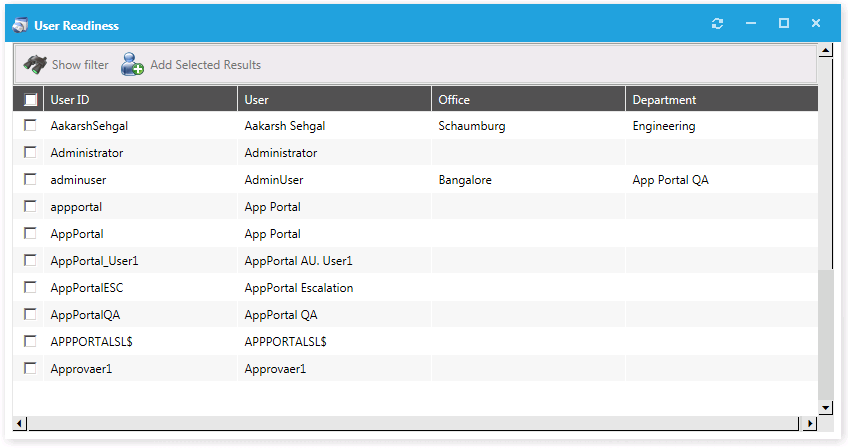Viewport: 848px width, 448px height.
Task: Select the adminuser row checkbox
Action: click(31, 180)
